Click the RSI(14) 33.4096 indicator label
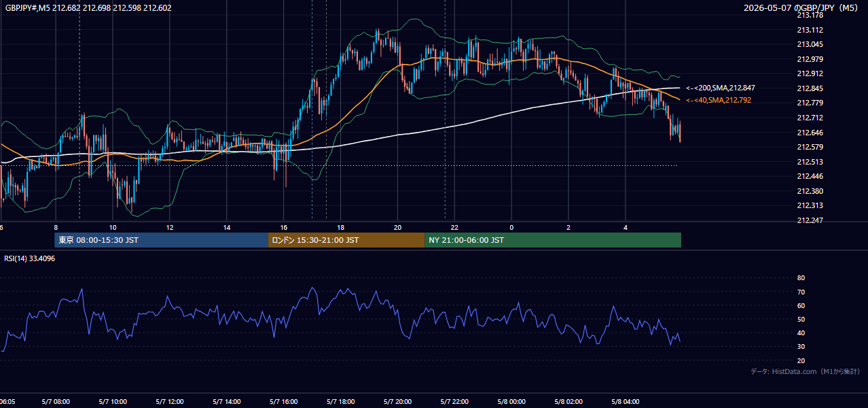 pos(30,258)
